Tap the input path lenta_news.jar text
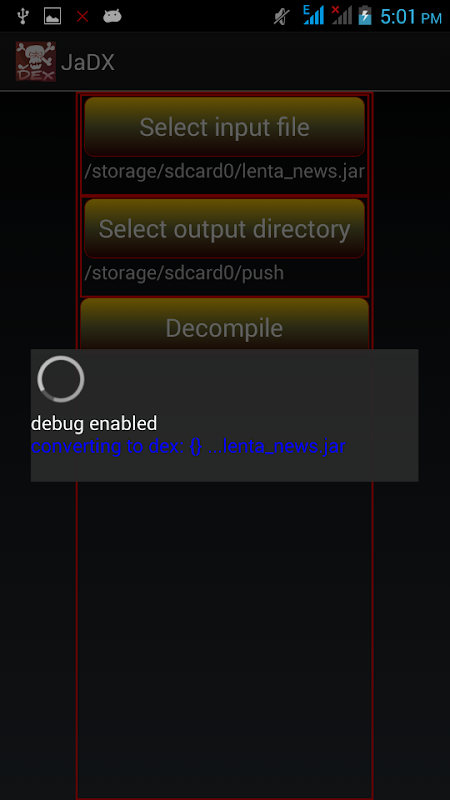This screenshot has height=800, width=450. (224, 171)
